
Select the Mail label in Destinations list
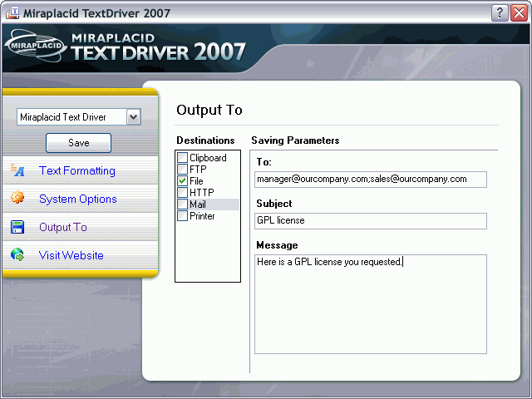pyautogui.click(x=198, y=204)
